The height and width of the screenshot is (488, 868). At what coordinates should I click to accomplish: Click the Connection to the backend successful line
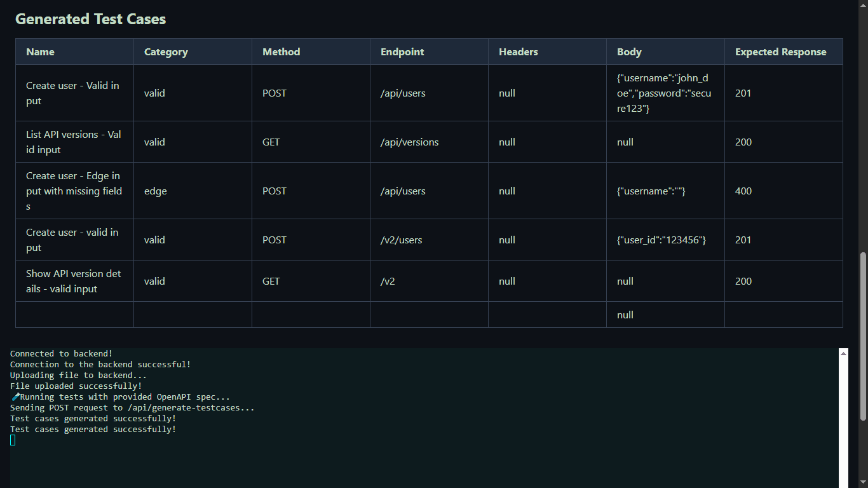click(100, 364)
